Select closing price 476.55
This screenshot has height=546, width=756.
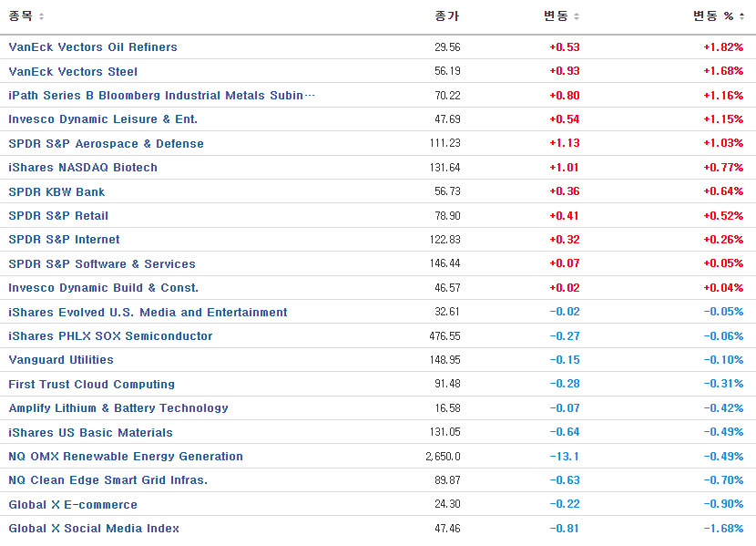(x=445, y=335)
